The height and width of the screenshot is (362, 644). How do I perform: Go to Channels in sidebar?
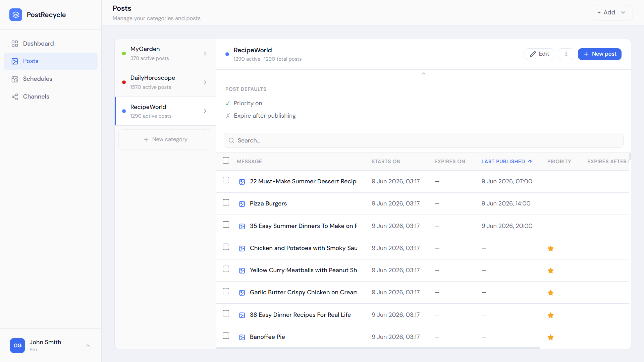click(51, 97)
